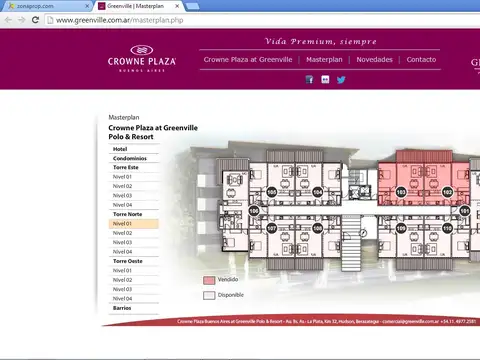The width and height of the screenshot is (480, 360).
Task: Switch to the zonaprop.com tab
Action: click(x=47, y=6)
